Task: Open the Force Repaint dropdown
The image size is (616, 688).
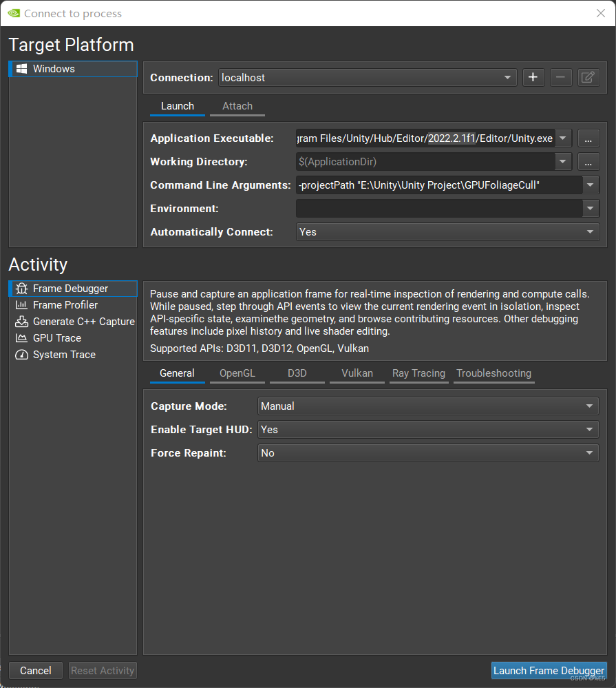Action: pyautogui.click(x=428, y=453)
